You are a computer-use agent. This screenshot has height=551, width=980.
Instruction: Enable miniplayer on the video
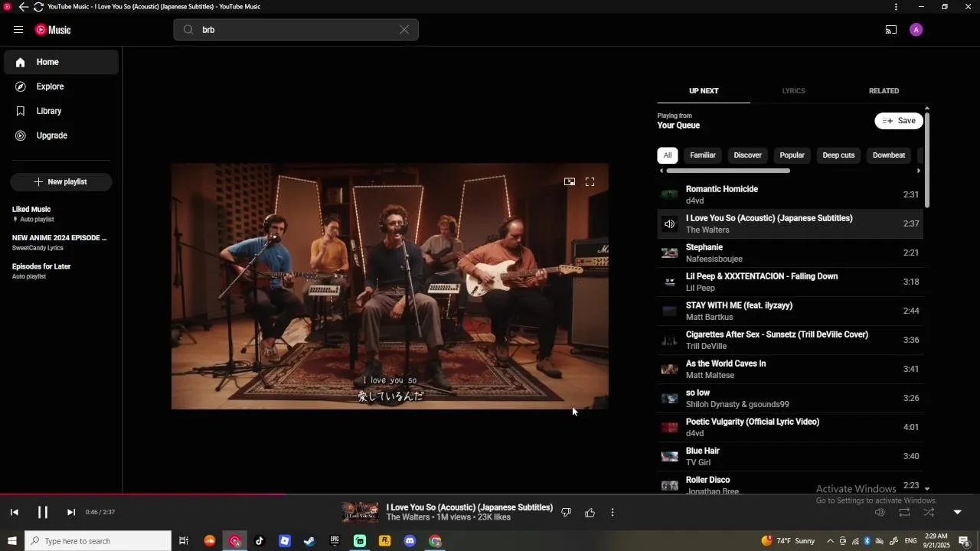point(570,182)
